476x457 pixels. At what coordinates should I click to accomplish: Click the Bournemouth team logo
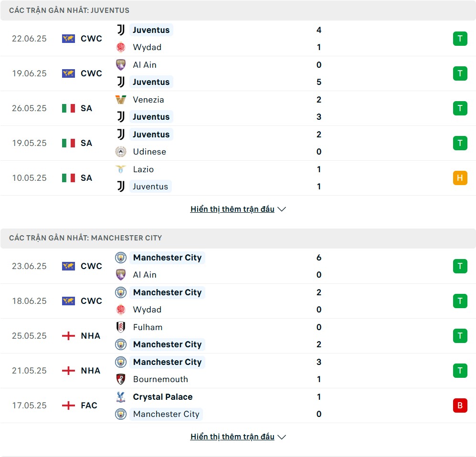(x=121, y=379)
